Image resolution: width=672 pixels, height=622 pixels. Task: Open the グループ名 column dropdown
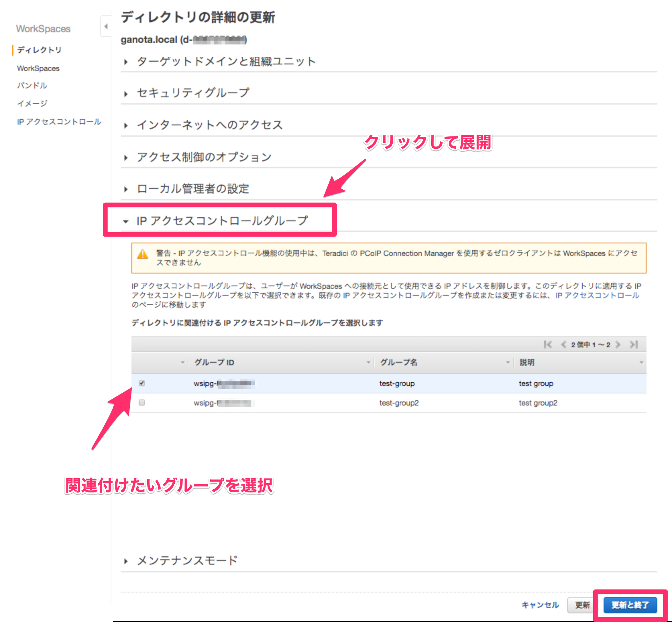tap(507, 363)
